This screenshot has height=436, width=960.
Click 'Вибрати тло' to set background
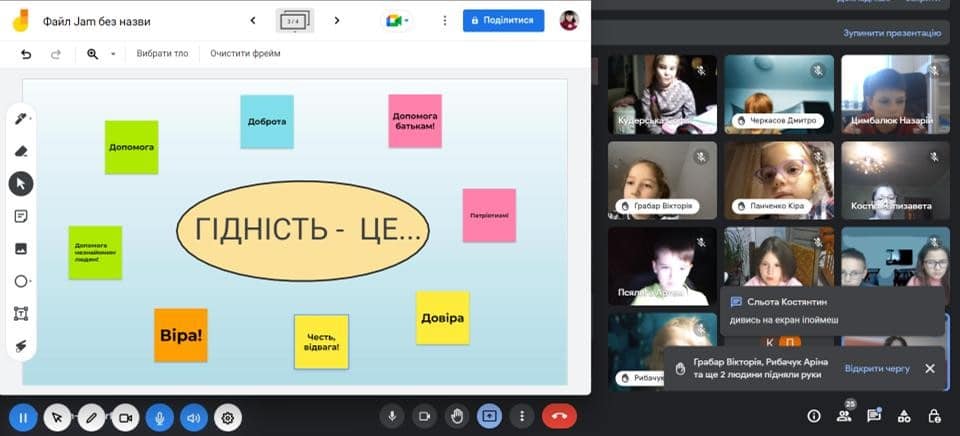162,54
